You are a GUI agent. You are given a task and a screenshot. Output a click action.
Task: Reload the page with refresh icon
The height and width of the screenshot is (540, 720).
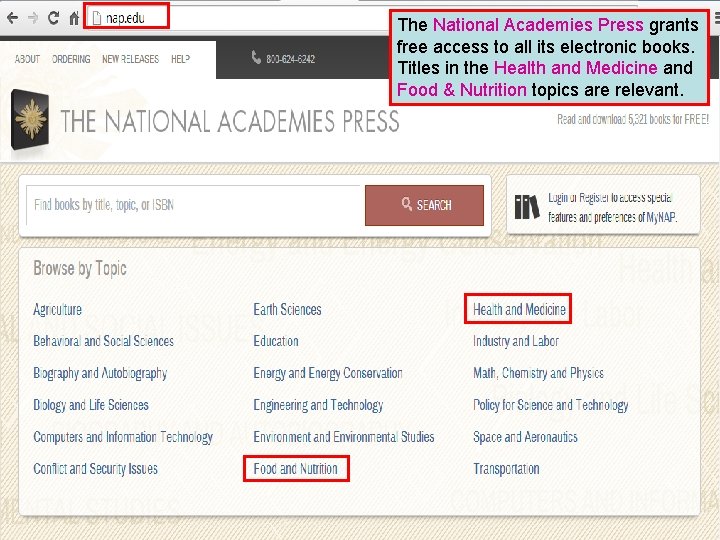53,18
